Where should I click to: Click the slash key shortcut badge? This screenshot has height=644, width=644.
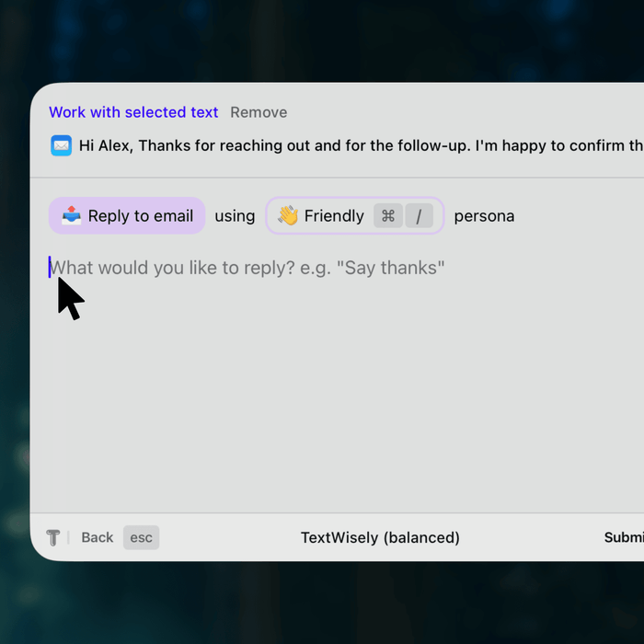(x=419, y=215)
